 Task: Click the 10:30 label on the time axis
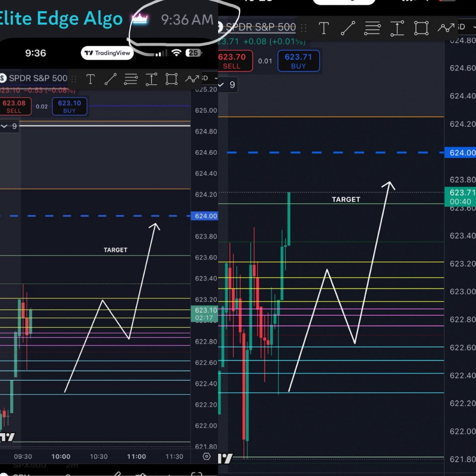pyautogui.click(x=99, y=457)
